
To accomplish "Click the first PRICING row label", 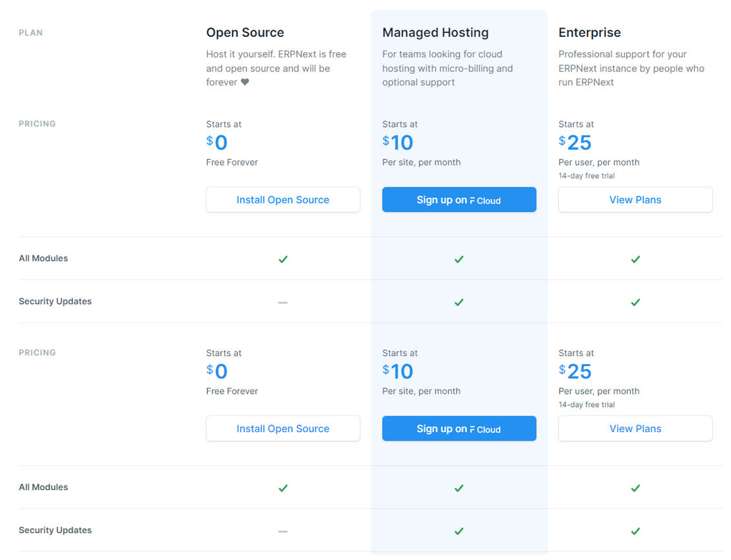I will click(x=38, y=123).
